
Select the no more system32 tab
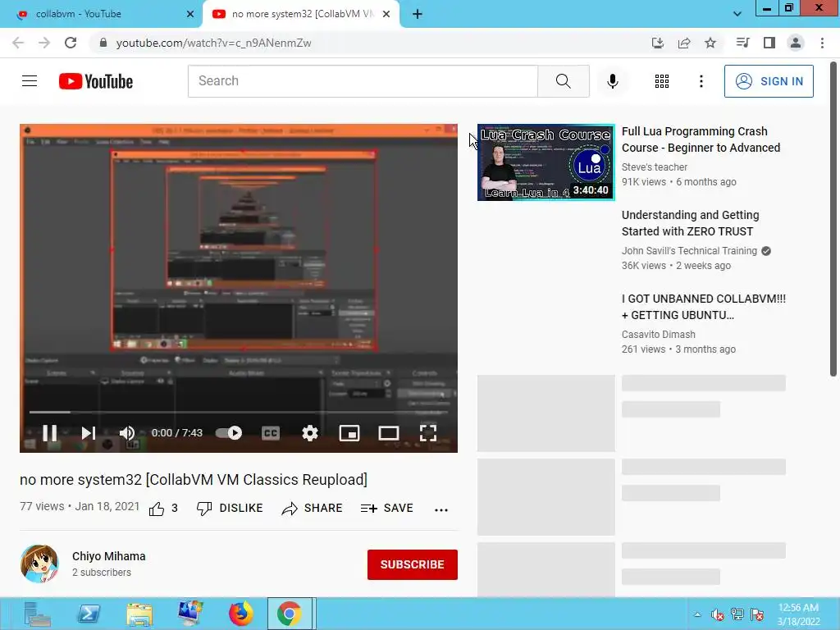(x=300, y=14)
